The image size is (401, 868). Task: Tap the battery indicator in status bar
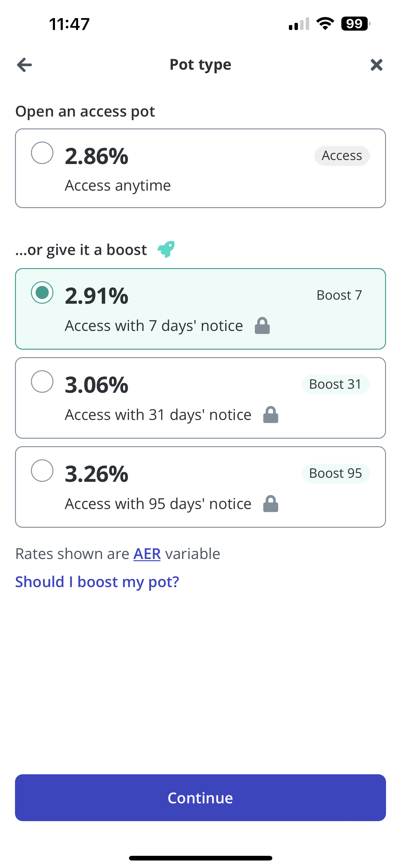coord(355,23)
